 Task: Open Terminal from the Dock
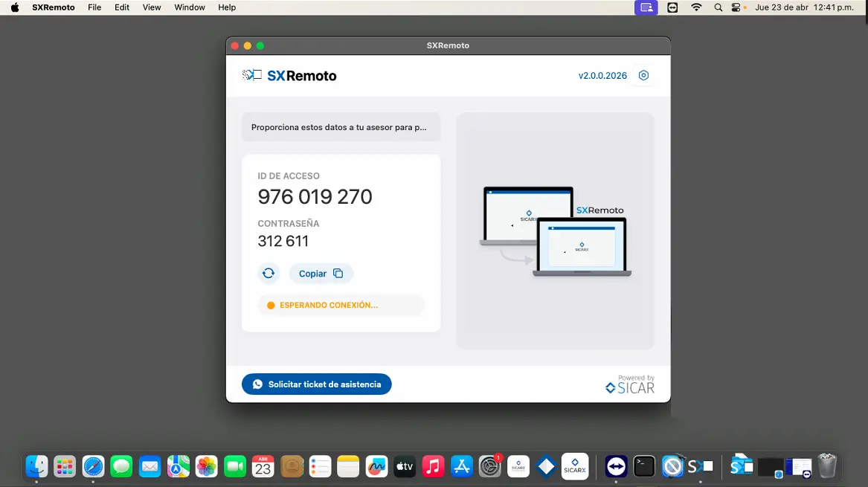(x=644, y=466)
